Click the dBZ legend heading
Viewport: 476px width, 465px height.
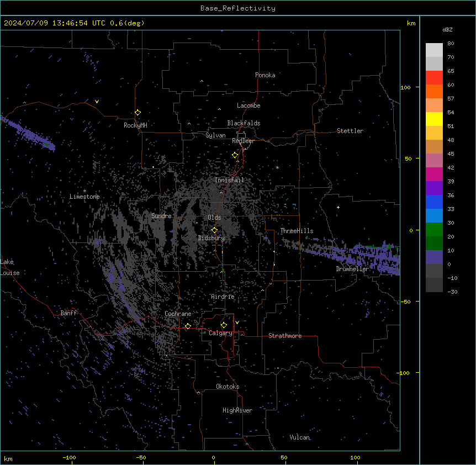coord(447,29)
